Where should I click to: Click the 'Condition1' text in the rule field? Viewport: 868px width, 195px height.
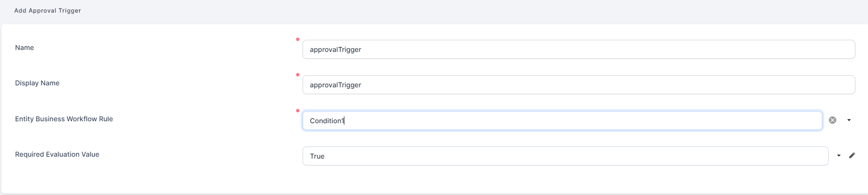(326, 121)
